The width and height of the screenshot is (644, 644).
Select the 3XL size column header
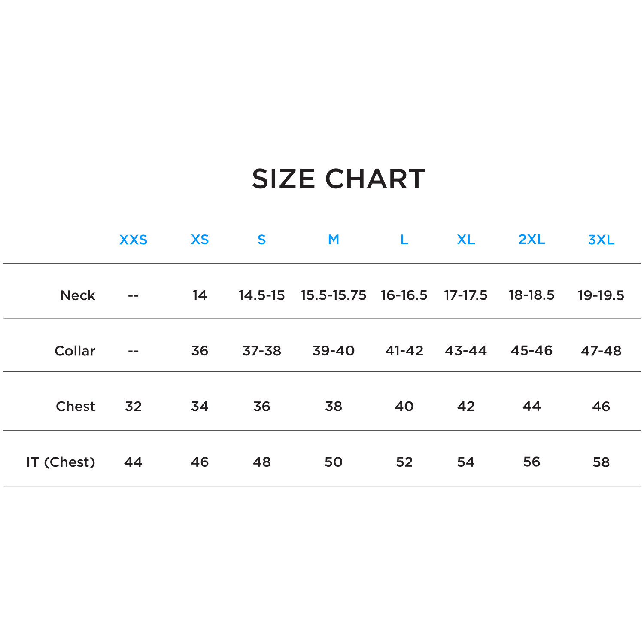tap(601, 240)
